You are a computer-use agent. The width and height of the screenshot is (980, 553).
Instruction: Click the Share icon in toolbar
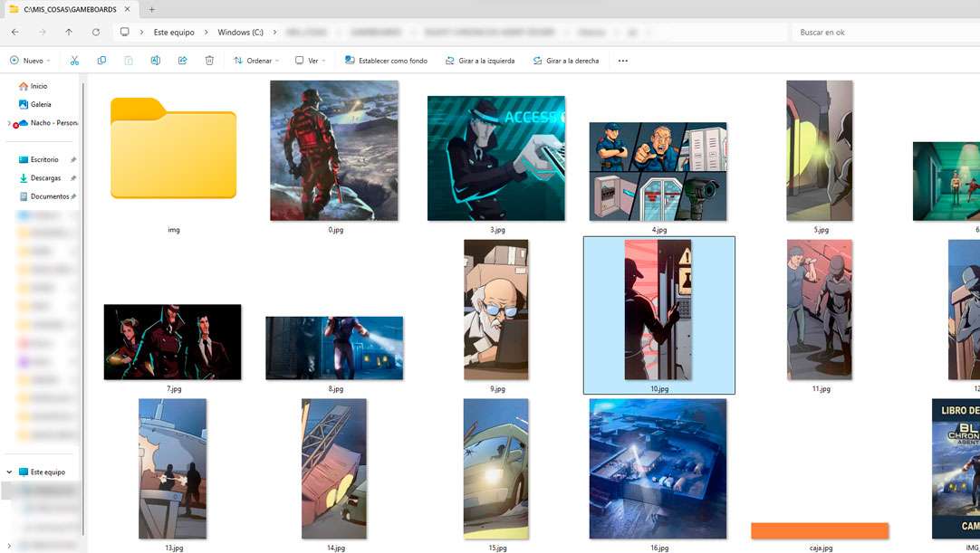pos(182,61)
